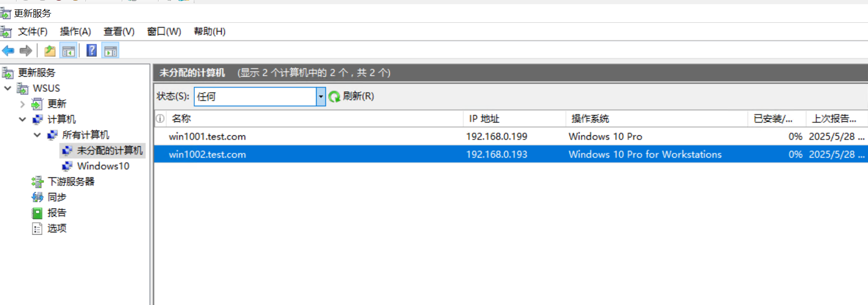This screenshot has width=868, height=305.
Task: Open the 查看(V) menu
Action: click(x=119, y=32)
